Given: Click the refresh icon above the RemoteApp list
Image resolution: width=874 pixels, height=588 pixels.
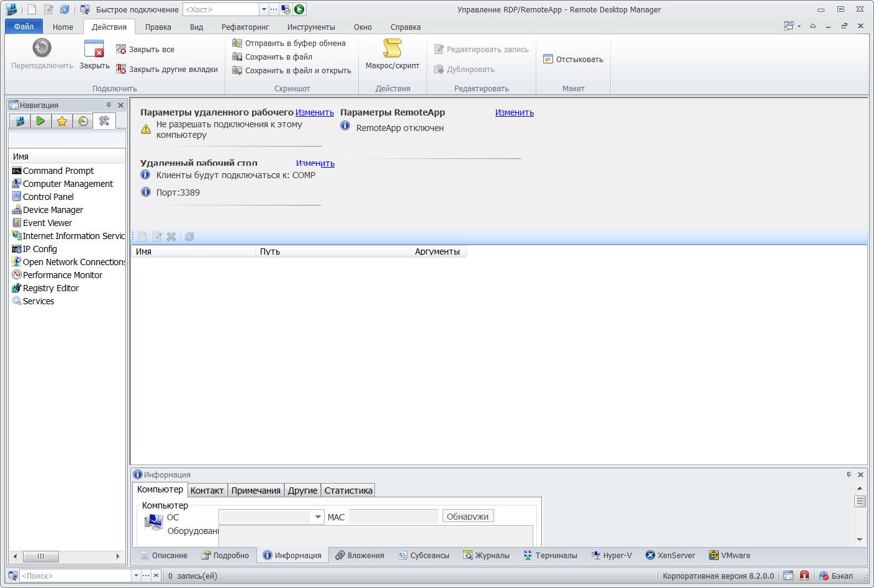Looking at the screenshot, I should tap(189, 237).
